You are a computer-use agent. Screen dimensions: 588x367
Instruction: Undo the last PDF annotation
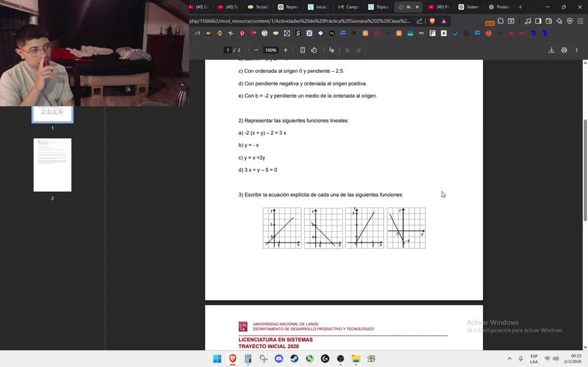click(x=348, y=50)
